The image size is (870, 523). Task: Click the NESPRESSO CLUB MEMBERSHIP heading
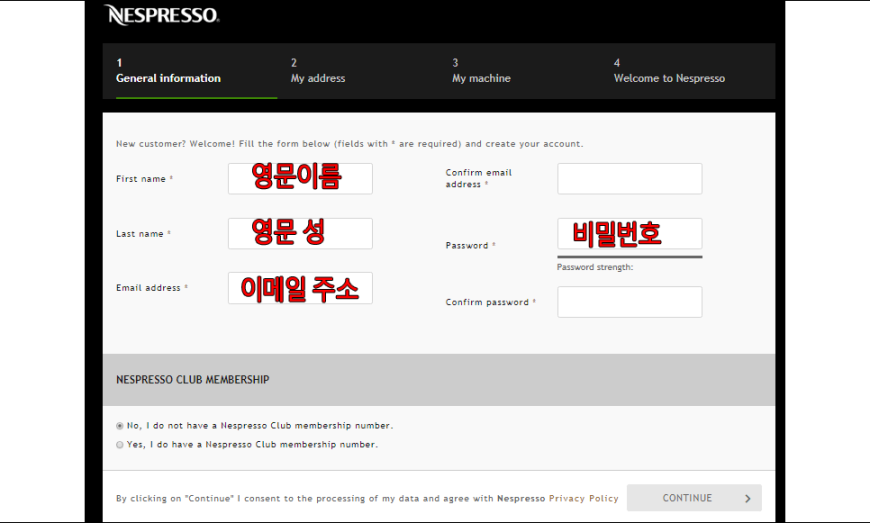click(x=193, y=380)
